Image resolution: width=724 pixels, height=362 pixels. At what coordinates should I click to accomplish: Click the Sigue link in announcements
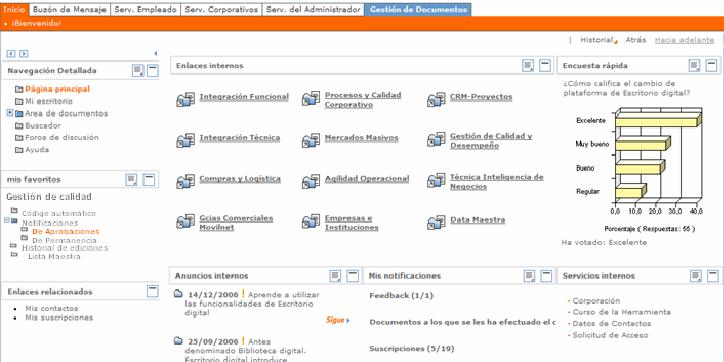(338, 320)
